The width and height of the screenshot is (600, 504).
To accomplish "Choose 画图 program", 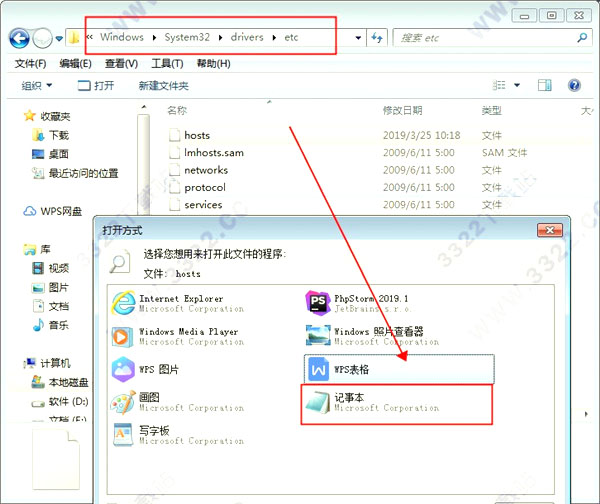I will (x=178, y=402).
